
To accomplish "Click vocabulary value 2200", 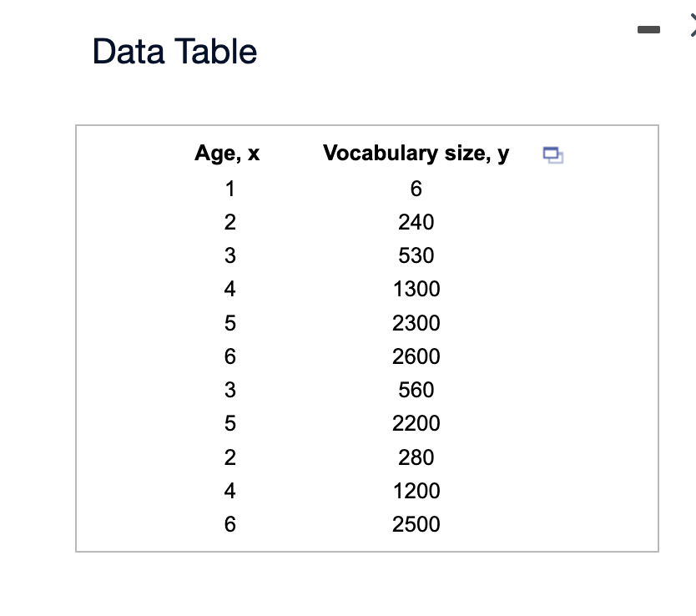I will [x=416, y=423].
